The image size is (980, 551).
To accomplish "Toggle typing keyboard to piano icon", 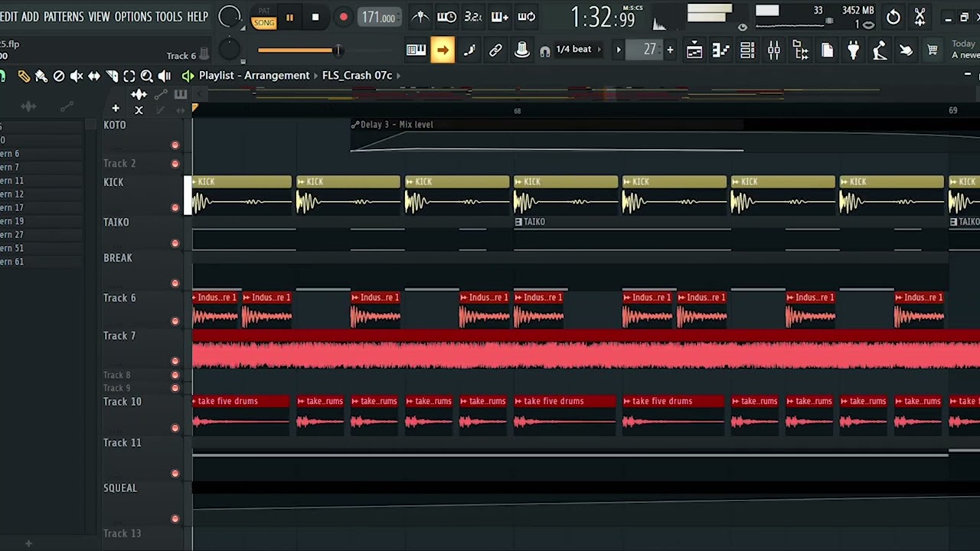I will click(x=416, y=51).
